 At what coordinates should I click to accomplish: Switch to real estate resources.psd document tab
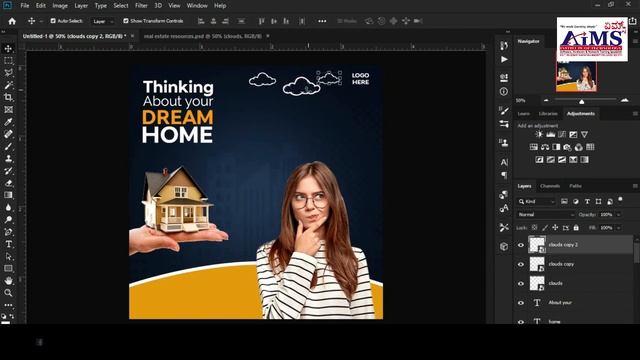[202, 36]
